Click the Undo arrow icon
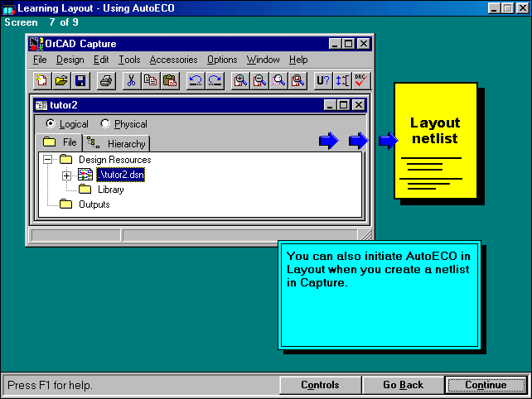 (196, 80)
